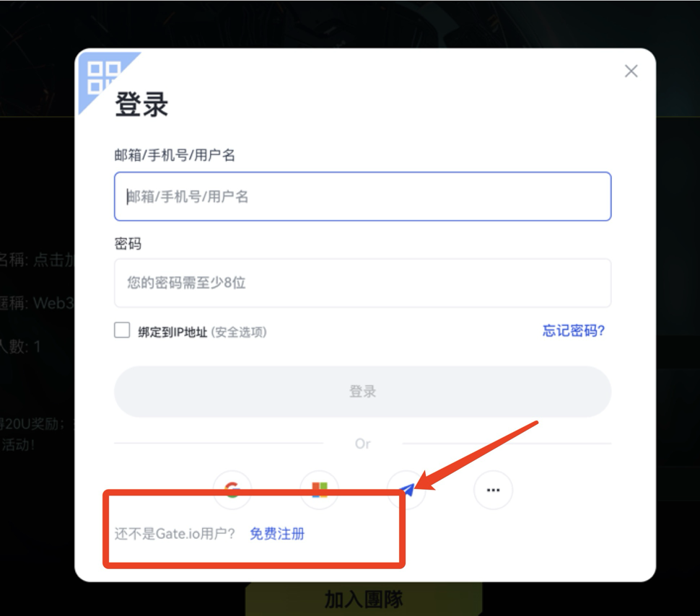Viewport: 700px width, 616px height.
Task: Enable the 绑定到IP地址 checkbox
Action: tap(122, 330)
